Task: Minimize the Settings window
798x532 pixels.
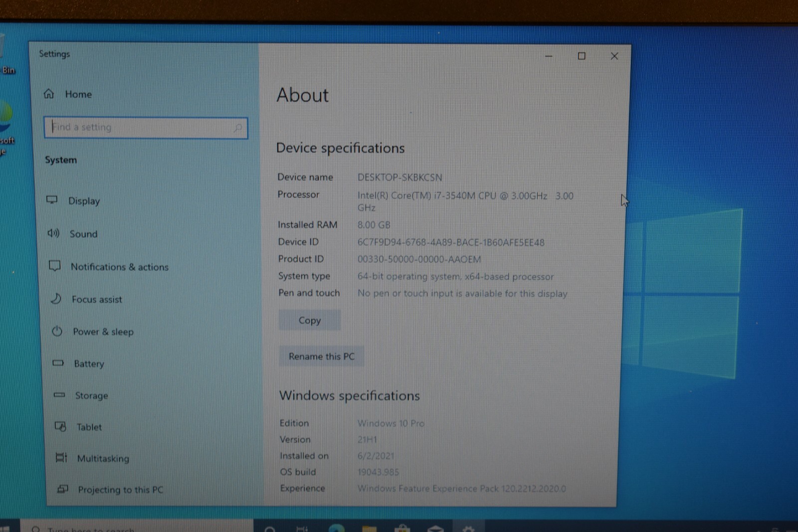Action: [549, 56]
